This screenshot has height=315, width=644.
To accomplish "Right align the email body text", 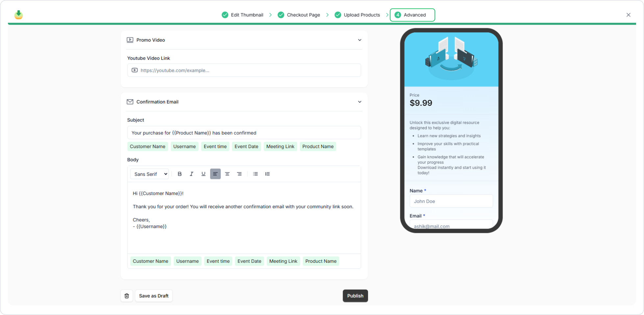I will [x=239, y=174].
